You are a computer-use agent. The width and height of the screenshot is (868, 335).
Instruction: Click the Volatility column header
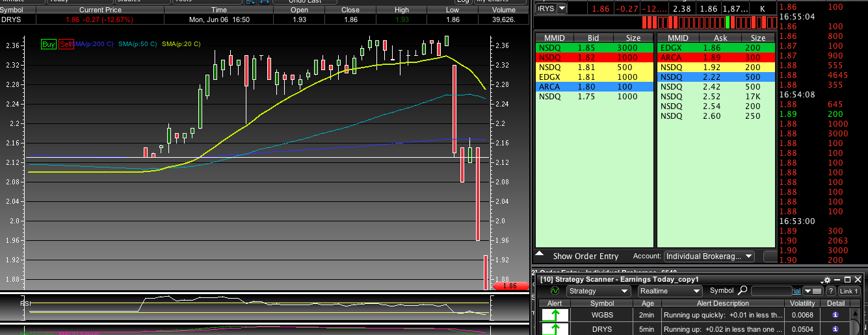click(x=802, y=303)
